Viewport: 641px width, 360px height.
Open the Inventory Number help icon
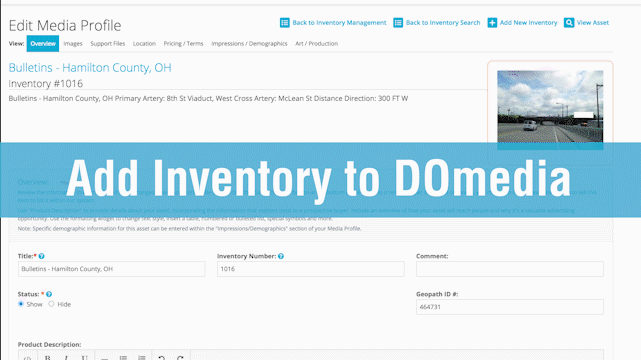pyautogui.click(x=281, y=256)
